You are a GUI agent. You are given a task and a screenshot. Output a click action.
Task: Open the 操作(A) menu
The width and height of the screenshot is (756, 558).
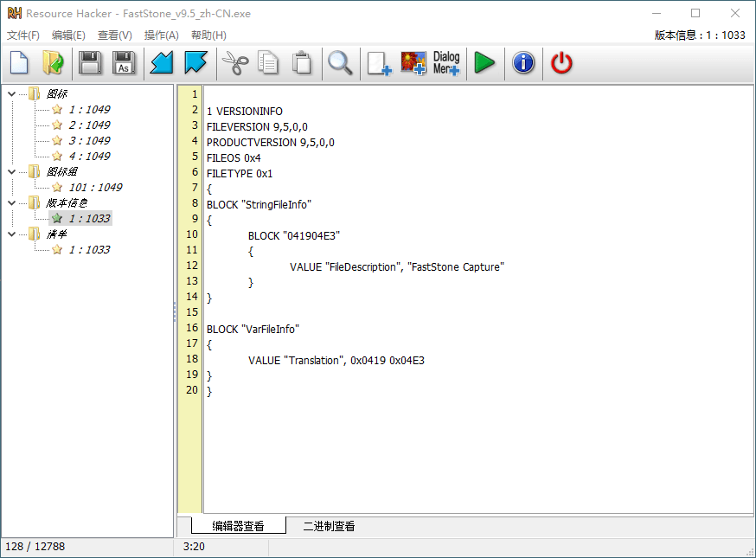tap(162, 35)
